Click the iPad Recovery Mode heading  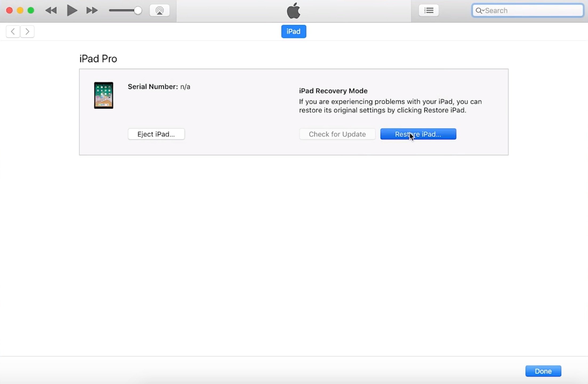click(333, 91)
